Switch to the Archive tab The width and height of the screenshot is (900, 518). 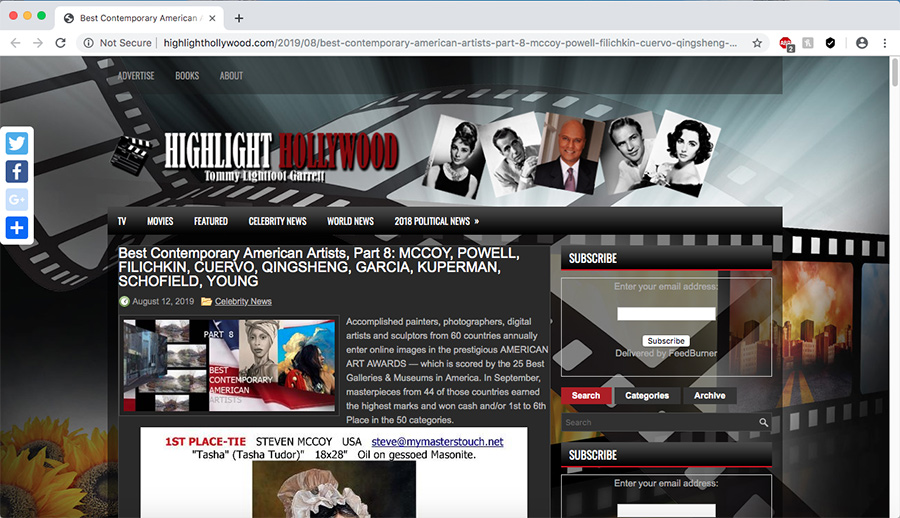(709, 396)
